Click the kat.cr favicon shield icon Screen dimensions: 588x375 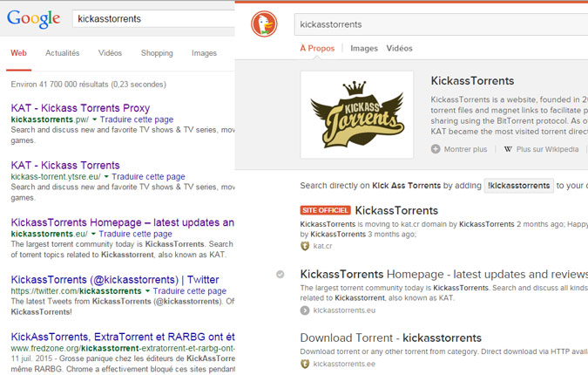click(305, 246)
